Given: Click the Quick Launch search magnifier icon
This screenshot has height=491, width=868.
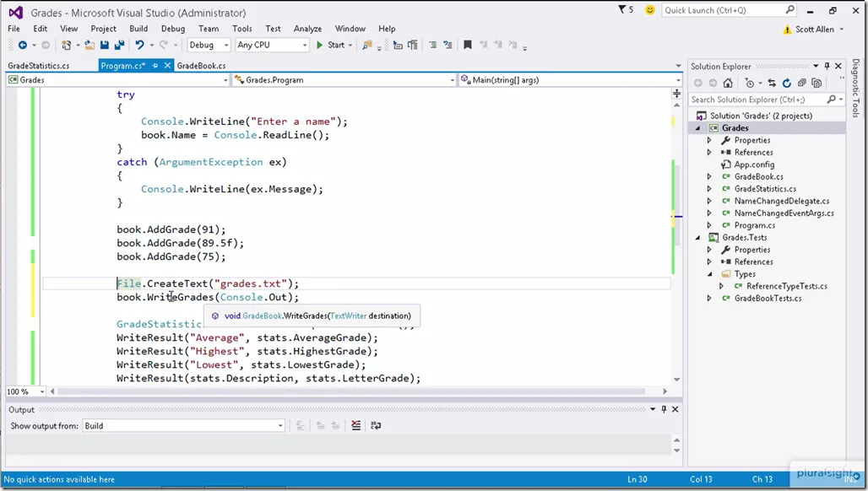Looking at the screenshot, I should tap(790, 10).
